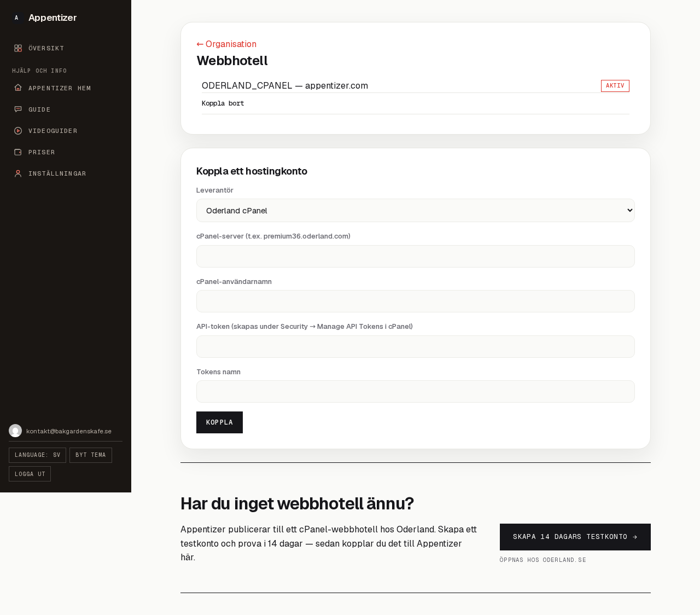Click the Koppla ett hostingkonto heading
Viewport: 700px width, 615px height.
252,171
